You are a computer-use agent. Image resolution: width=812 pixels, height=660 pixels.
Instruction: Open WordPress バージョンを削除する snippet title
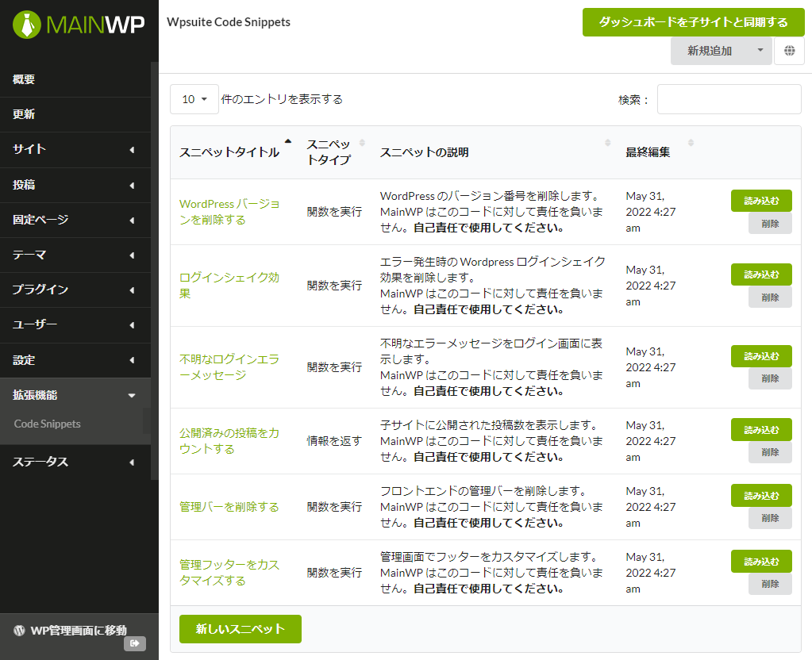pos(229,212)
